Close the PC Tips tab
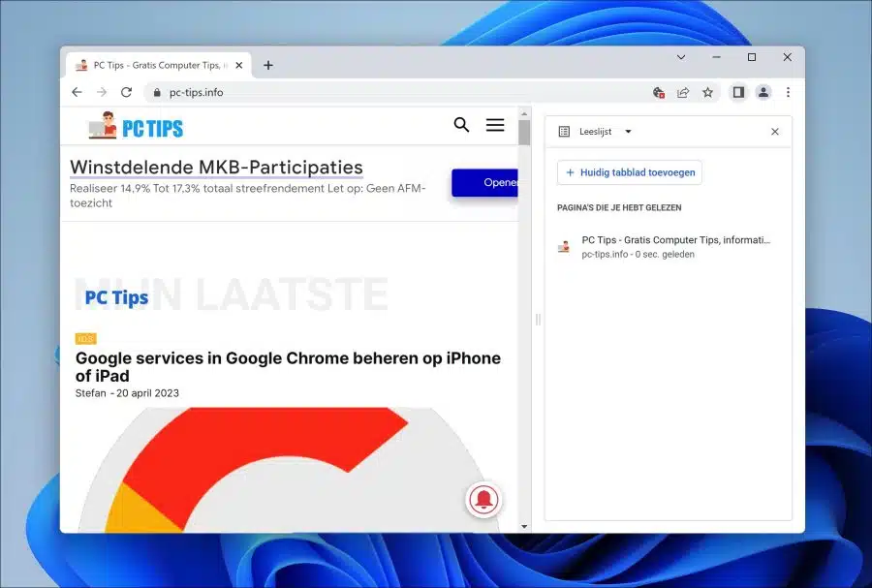The width and height of the screenshot is (872, 588). [239, 65]
